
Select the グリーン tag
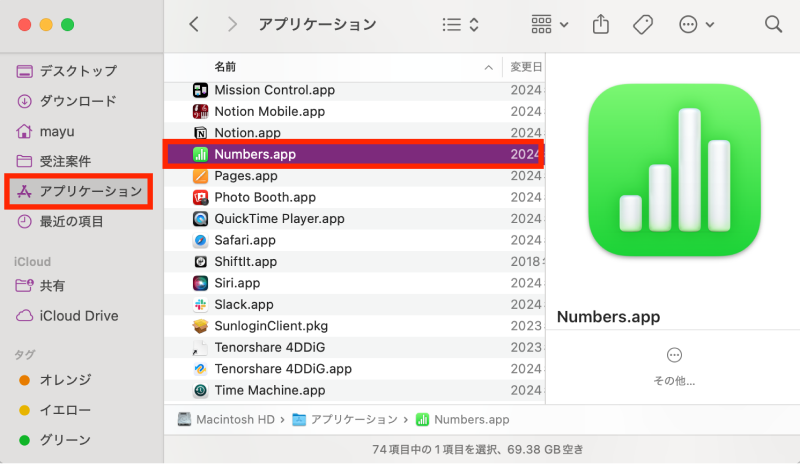pos(55,440)
